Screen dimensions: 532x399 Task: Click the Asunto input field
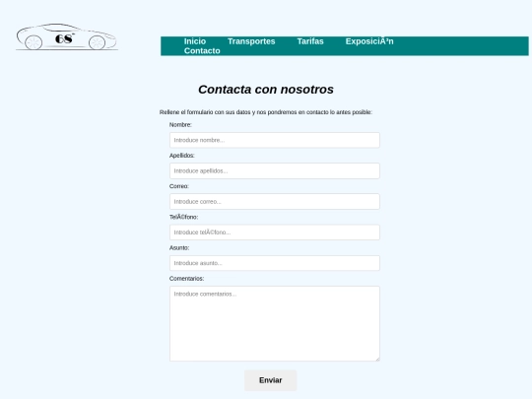[x=275, y=263]
